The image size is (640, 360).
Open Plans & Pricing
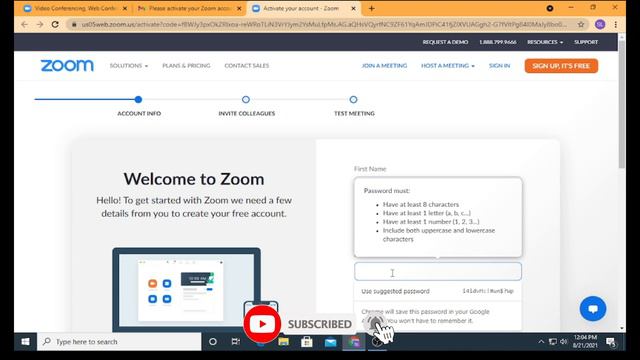[x=186, y=66]
